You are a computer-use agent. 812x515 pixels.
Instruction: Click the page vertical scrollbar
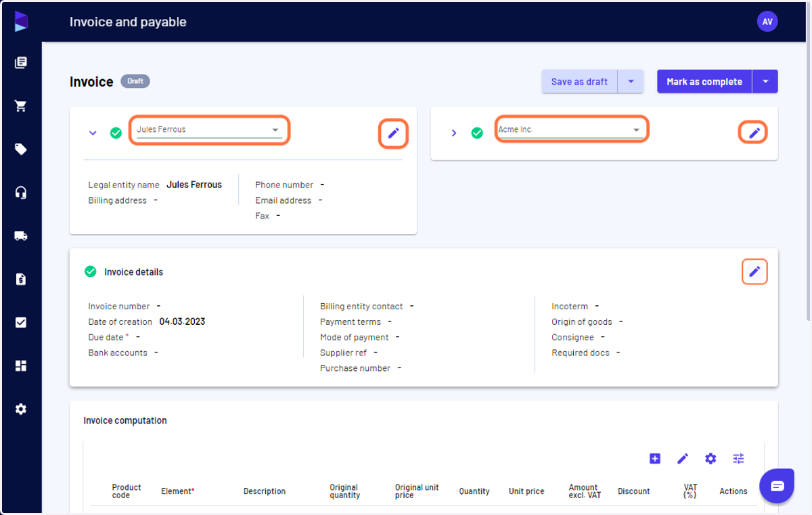[x=808, y=162]
